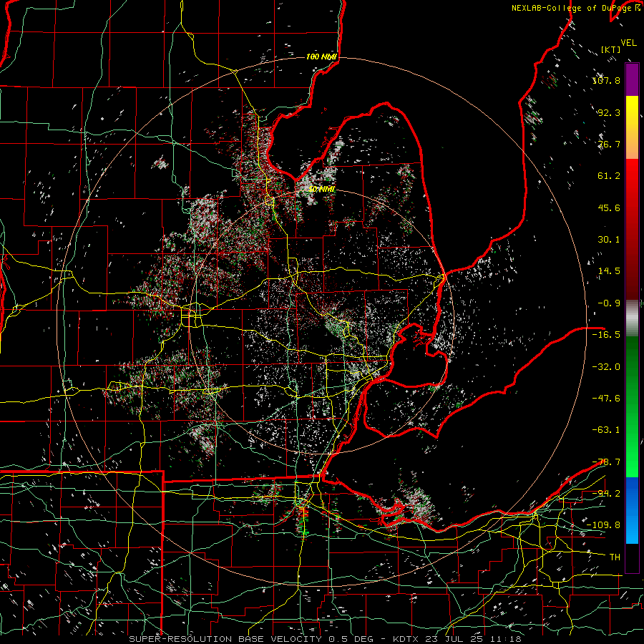Select the -16.5 velocity legend value
Screen dimensions: 644x644
[606, 335]
